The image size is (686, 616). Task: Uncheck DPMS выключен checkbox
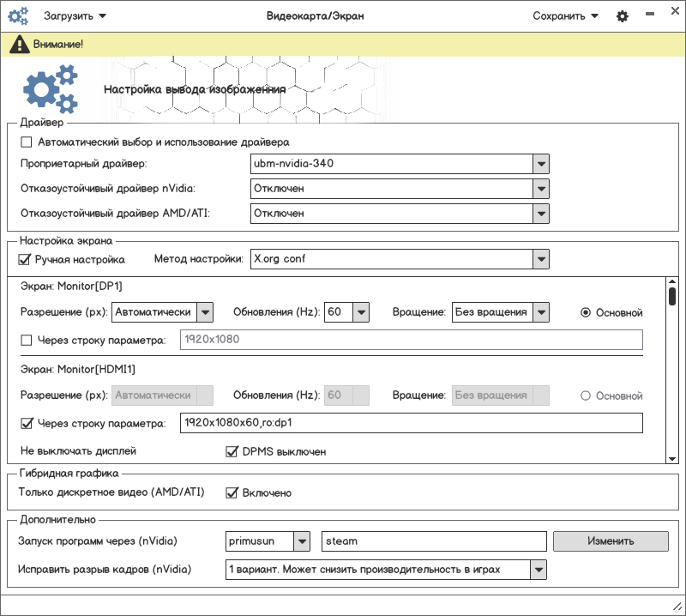click(231, 451)
